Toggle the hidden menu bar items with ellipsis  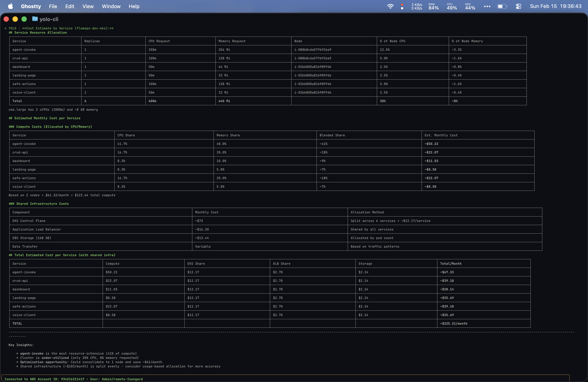(487, 6)
